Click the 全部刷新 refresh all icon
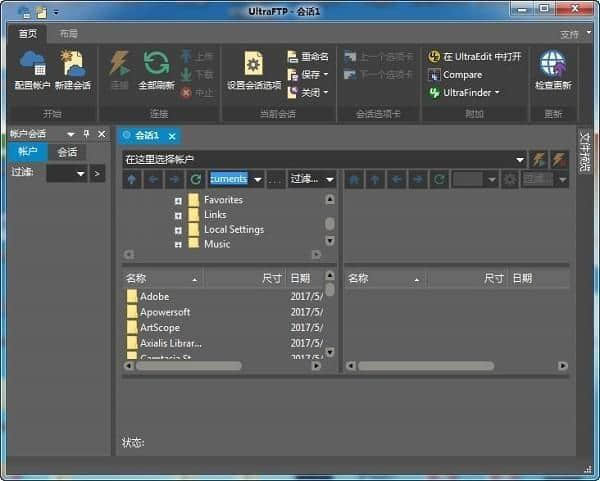The image size is (600, 481). tap(156, 64)
